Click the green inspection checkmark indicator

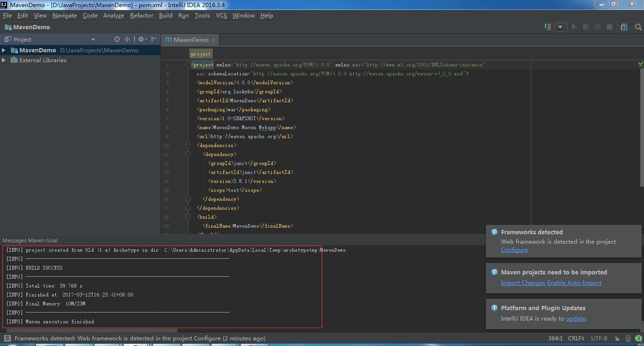(x=640, y=64)
